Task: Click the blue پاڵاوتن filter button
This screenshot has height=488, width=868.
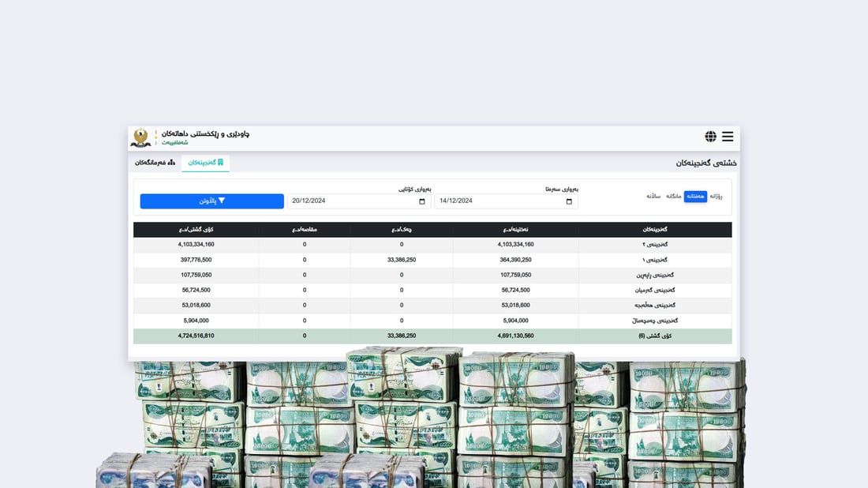Action: click(x=211, y=201)
